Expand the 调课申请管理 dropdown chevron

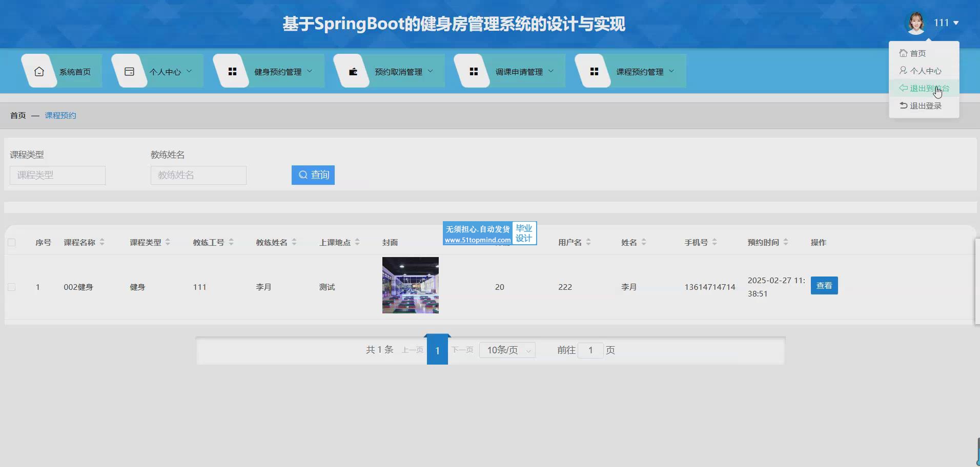coord(551,71)
